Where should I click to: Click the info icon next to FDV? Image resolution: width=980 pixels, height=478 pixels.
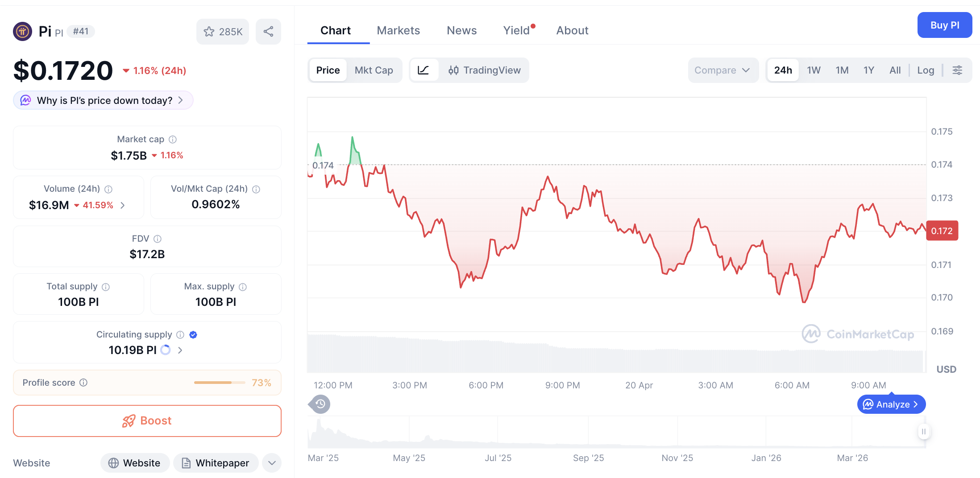click(x=158, y=239)
